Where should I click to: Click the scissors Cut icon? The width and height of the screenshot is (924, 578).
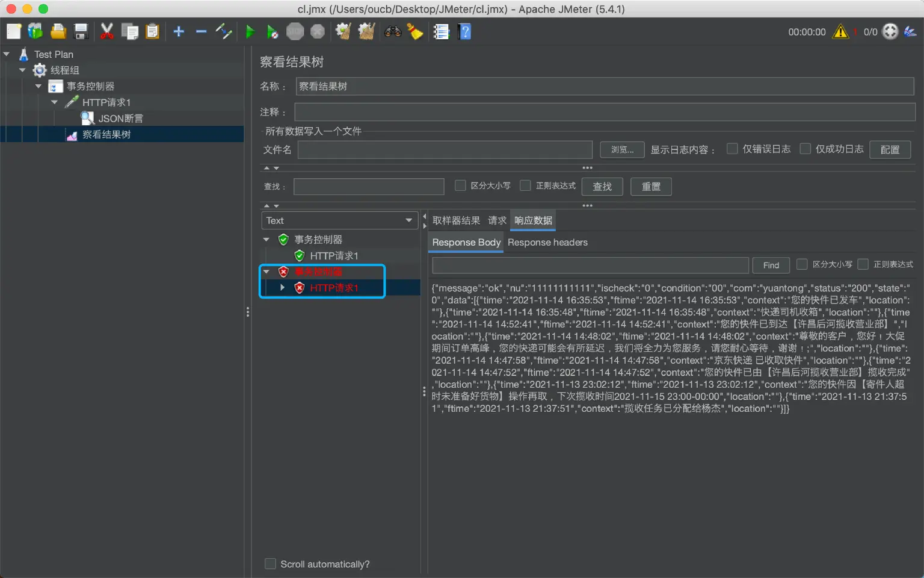pyautogui.click(x=107, y=31)
